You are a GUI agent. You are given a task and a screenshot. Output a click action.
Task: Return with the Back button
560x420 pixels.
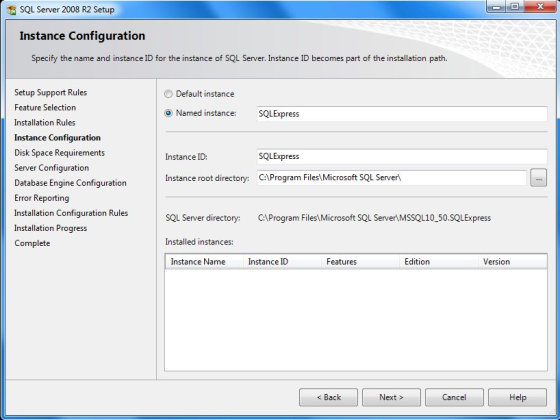tap(328, 397)
